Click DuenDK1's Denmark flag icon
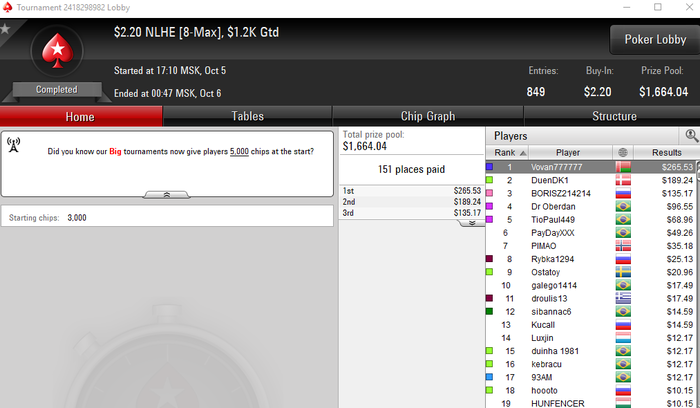The height and width of the screenshot is (408, 700). click(x=623, y=180)
